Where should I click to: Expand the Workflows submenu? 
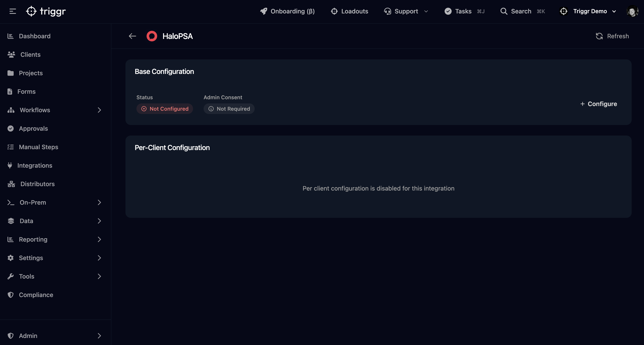[99, 110]
